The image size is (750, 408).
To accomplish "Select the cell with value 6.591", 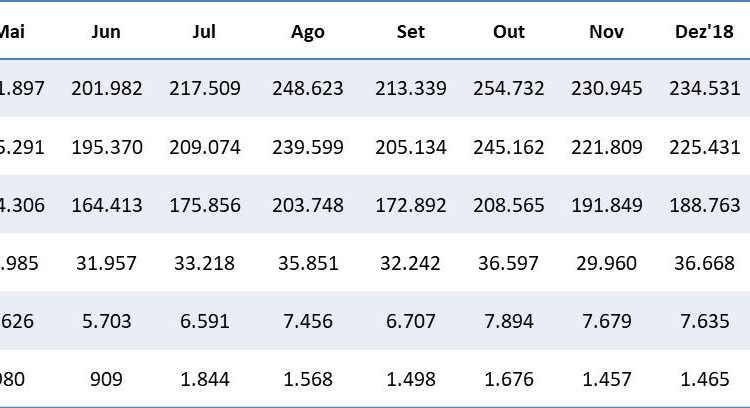I will pyautogui.click(x=204, y=321).
